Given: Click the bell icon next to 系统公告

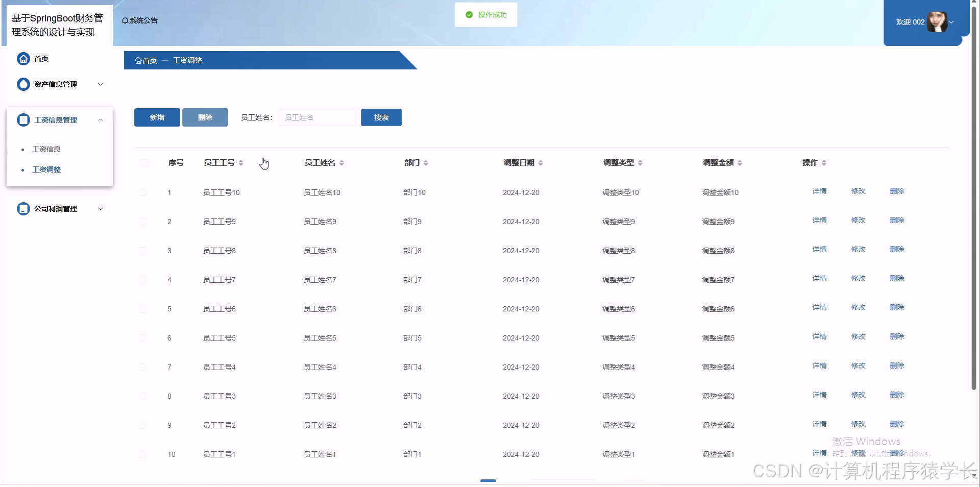Looking at the screenshot, I should pyautogui.click(x=125, y=21).
